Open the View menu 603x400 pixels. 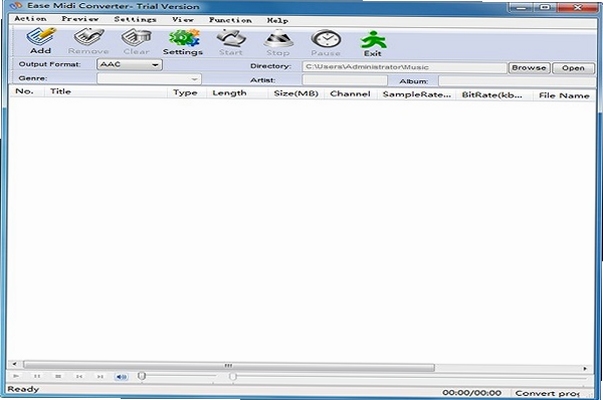(183, 20)
